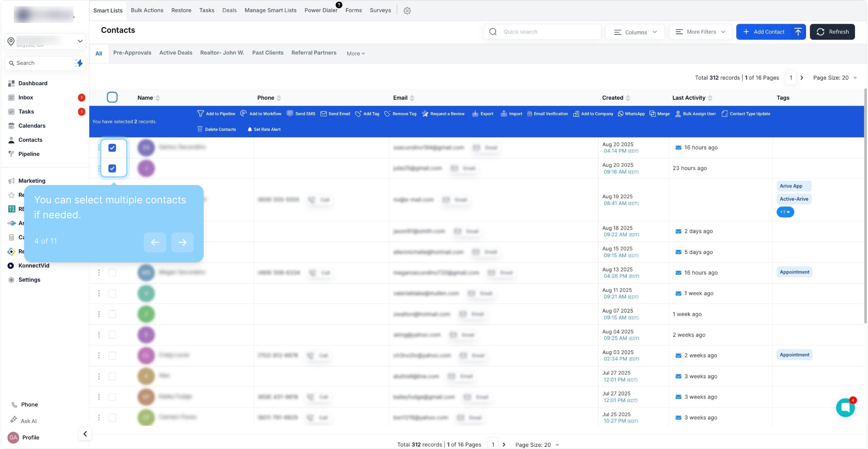Open the More smart lists dropdown
The height and width of the screenshot is (449, 868).
[x=355, y=53]
